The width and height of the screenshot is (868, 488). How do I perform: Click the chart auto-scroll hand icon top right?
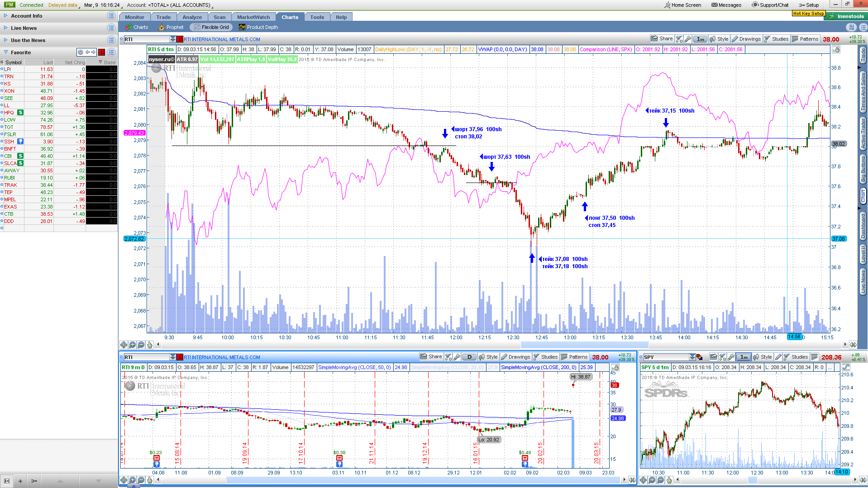tap(836, 49)
